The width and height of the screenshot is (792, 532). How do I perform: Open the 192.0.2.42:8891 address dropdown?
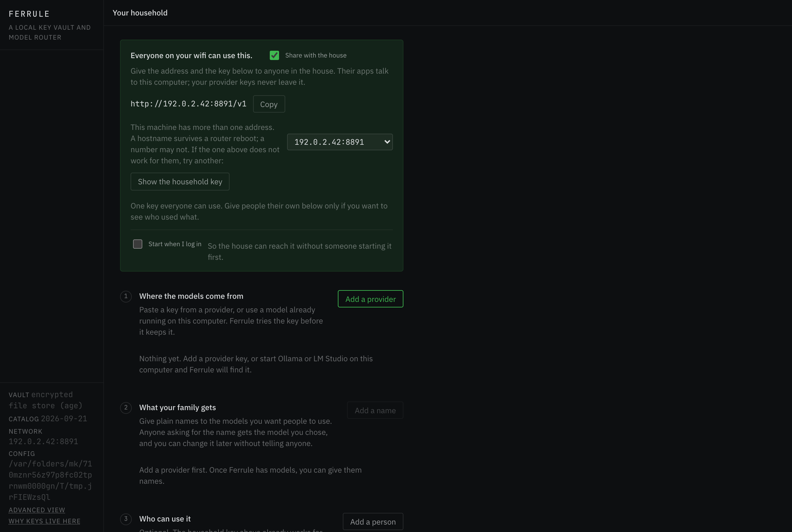340,142
